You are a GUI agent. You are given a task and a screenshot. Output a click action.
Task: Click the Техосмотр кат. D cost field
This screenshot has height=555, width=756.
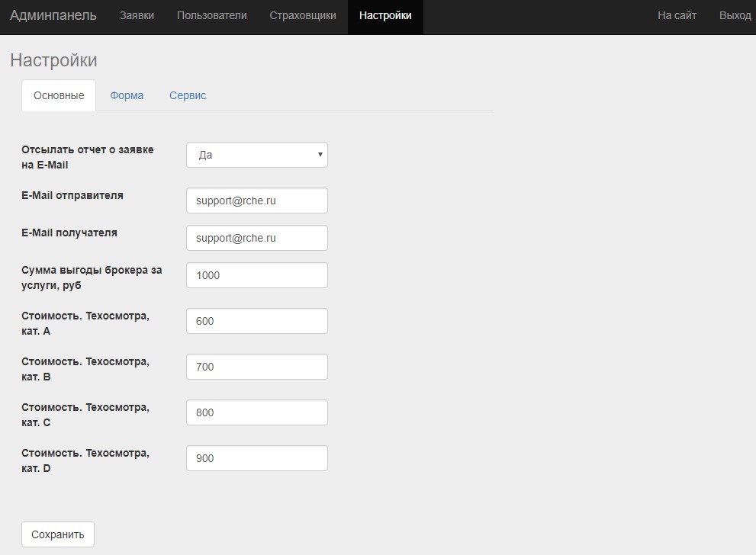pyautogui.click(x=256, y=458)
